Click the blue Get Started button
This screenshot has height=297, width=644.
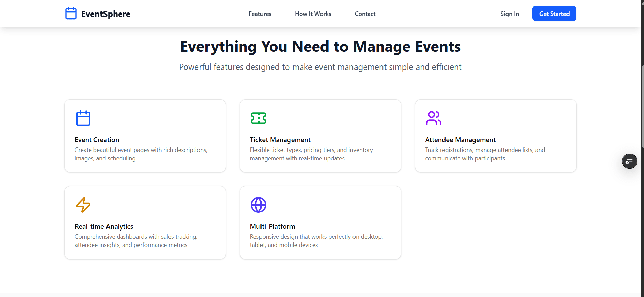click(554, 13)
